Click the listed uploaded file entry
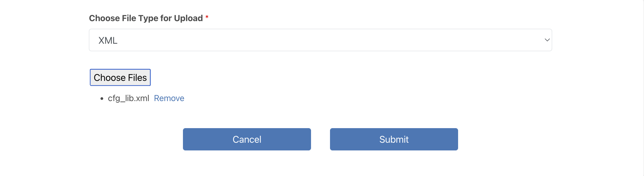The width and height of the screenshot is (644, 176). tap(128, 98)
